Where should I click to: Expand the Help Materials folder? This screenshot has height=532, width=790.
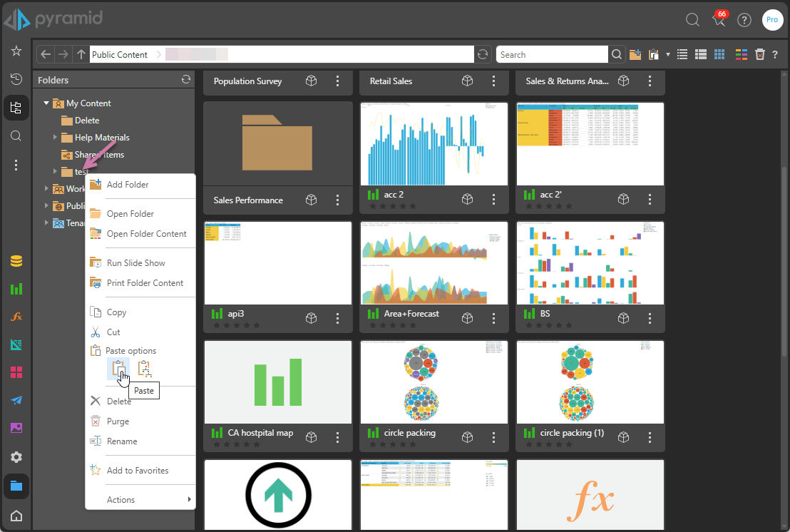tap(56, 138)
